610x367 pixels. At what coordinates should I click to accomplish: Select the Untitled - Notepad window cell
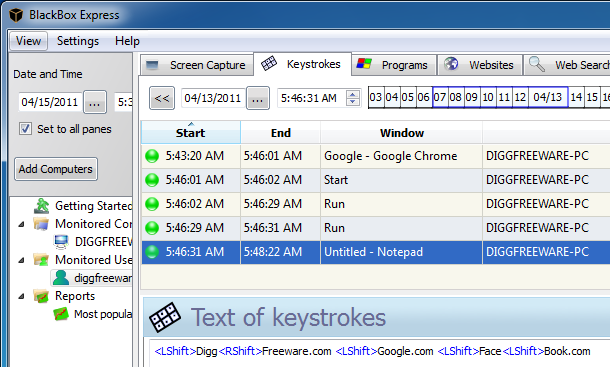tap(401, 252)
